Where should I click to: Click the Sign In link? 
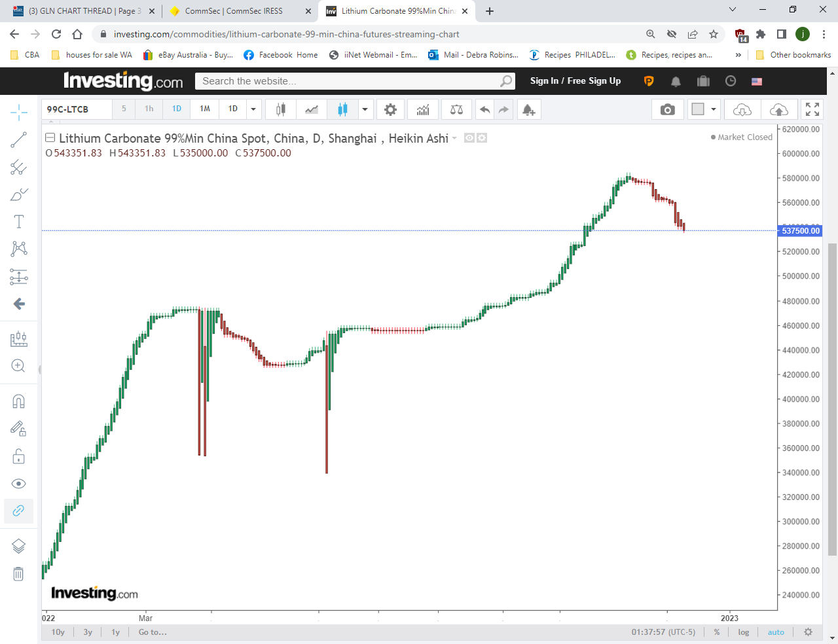[544, 81]
